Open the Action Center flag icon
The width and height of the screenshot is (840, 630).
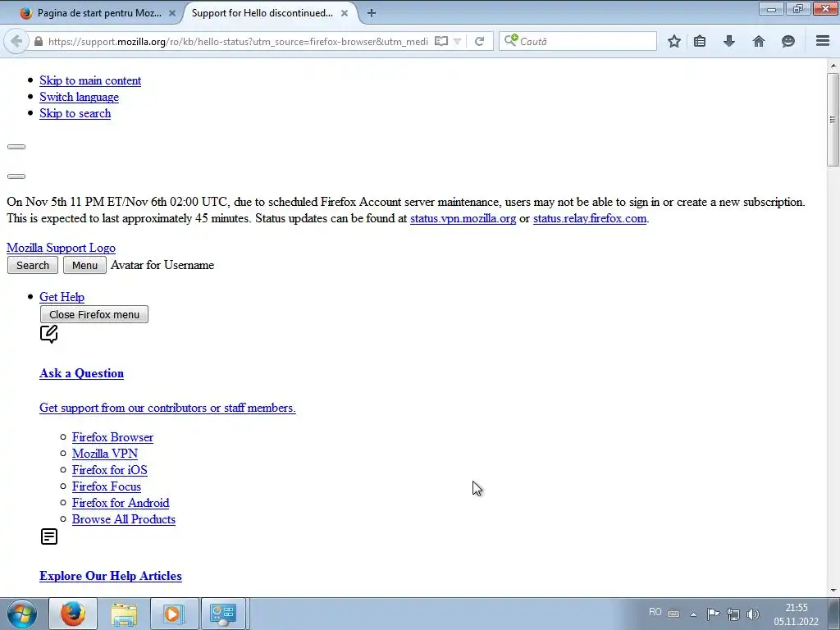click(713, 614)
